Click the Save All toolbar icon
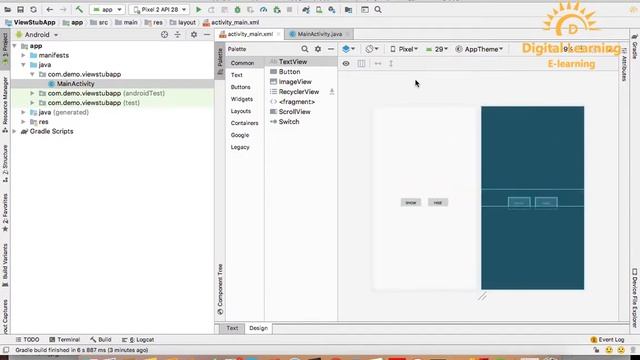The height and width of the screenshot is (360, 640). pos(20,9)
